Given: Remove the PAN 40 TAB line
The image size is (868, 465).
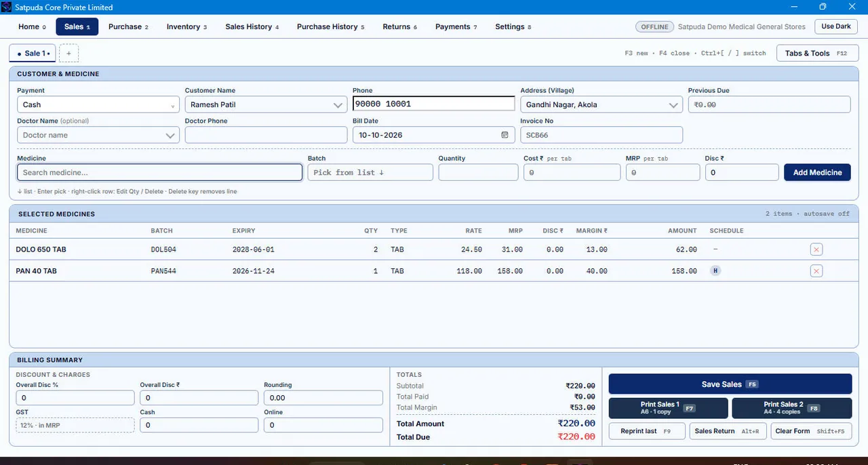Looking at the screenshot, I should point(816,271).
